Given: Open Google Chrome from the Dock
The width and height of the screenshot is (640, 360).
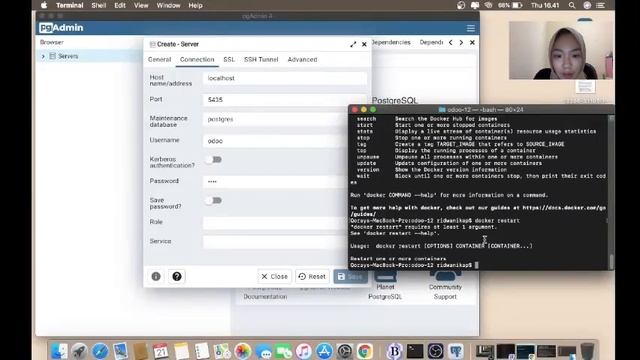Looking at the screenshot, I should click(x=365, y=351).
